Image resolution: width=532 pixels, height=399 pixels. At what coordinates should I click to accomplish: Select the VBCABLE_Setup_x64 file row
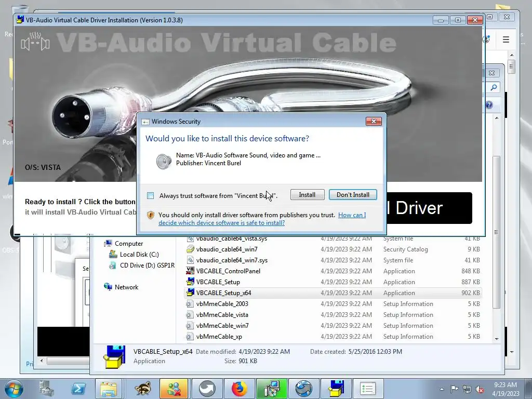[x=332, y=293]
